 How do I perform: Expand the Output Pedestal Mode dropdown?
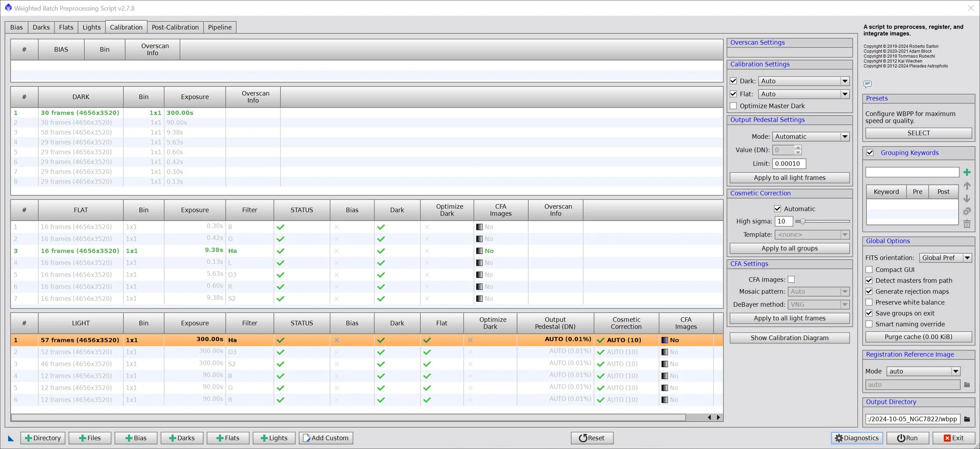coord(844,137)
